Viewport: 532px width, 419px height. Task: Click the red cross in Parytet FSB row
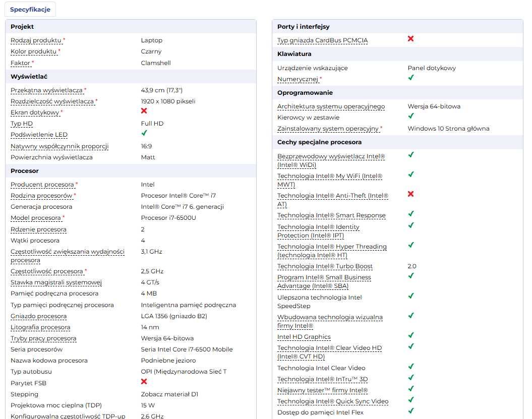pos(144,381)
